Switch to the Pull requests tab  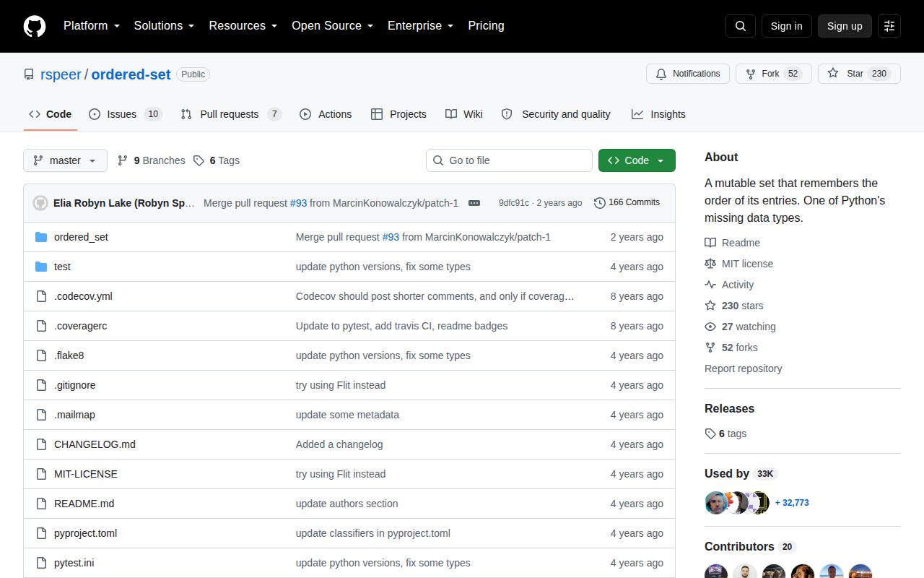[231, 114]
